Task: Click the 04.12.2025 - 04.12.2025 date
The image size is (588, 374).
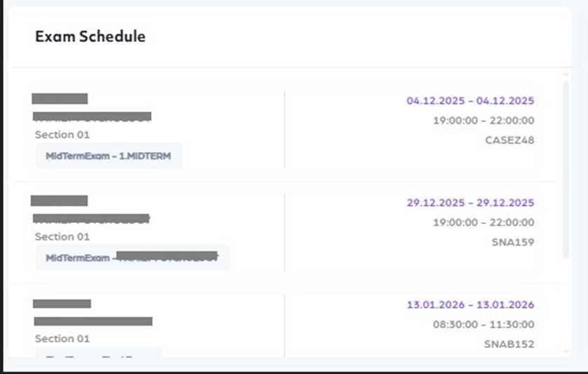Action: tap(470, 100)
